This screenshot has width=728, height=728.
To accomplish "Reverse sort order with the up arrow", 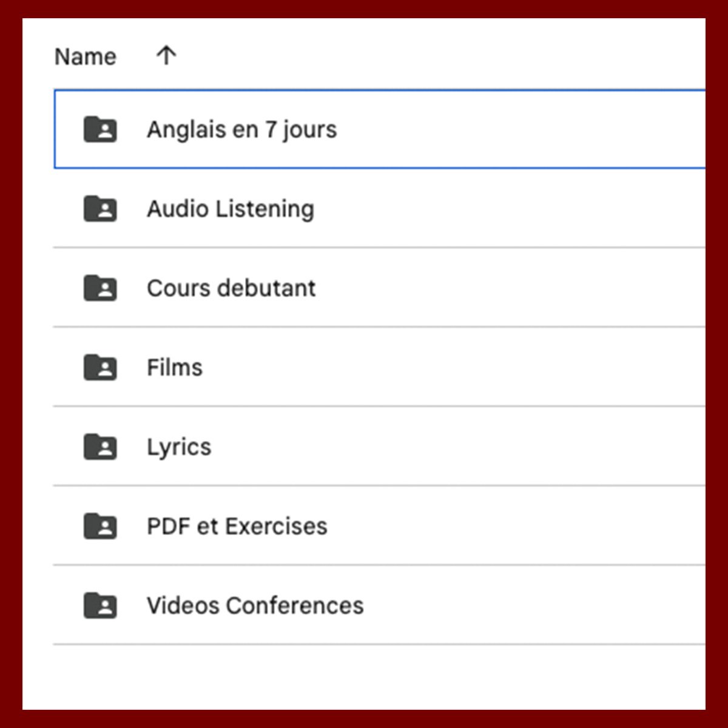I will pos(166,56).
